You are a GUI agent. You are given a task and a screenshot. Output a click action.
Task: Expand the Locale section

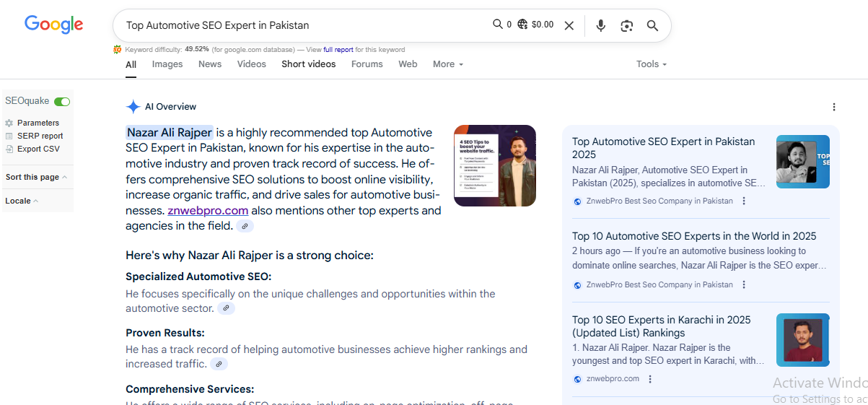[22, 201]
